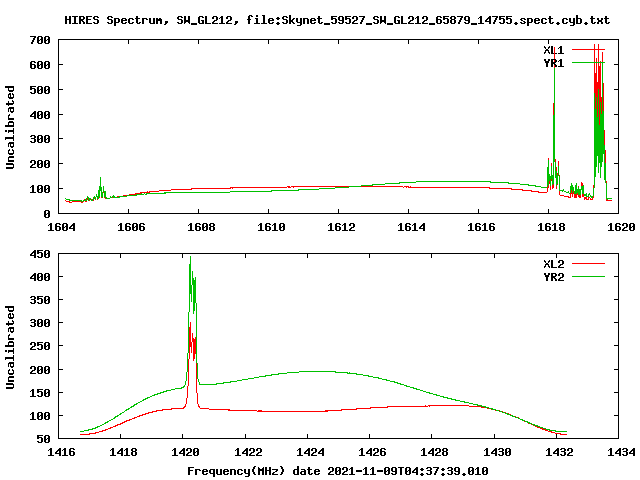
Task: Click the 700 y-axis tick label
Action: coord(40,40)
